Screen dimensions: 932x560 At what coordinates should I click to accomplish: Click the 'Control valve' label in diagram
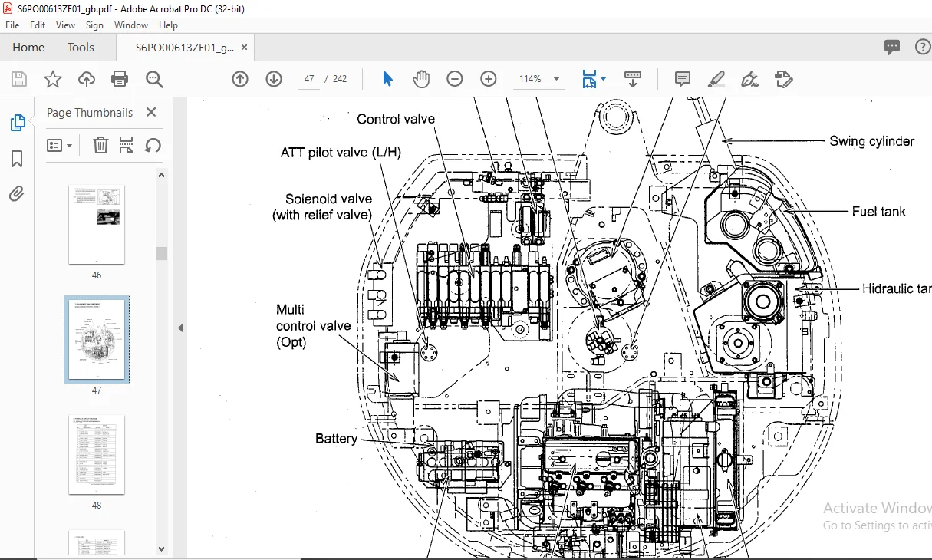[x=396, y=119]
